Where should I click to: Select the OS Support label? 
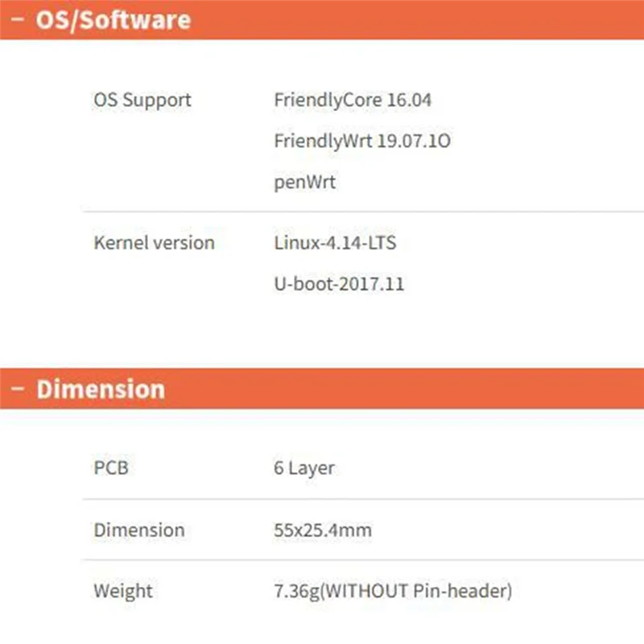(142, 101)
